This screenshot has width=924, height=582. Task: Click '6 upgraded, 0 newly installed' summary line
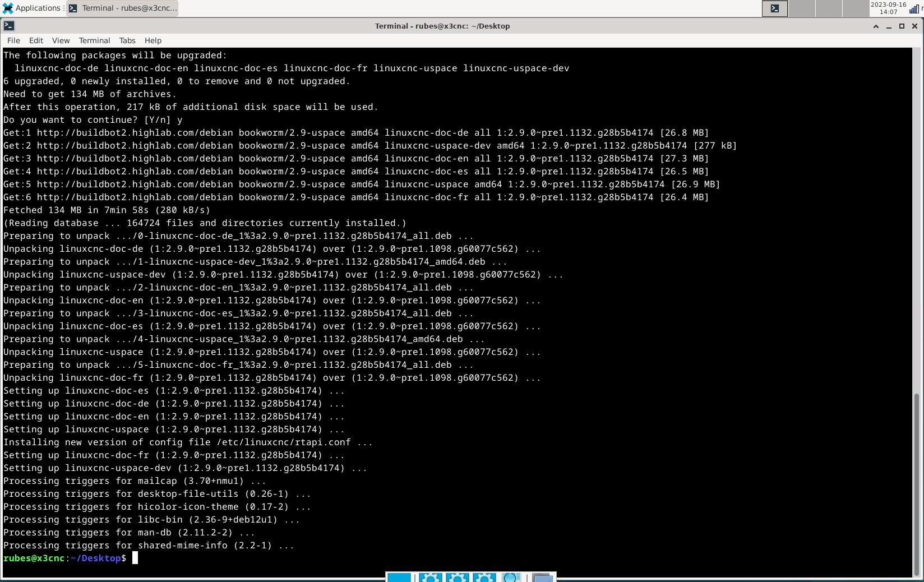(x=177, y=81)
